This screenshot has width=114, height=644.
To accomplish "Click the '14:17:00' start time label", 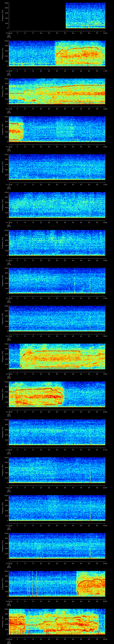I will coord(9,336).
